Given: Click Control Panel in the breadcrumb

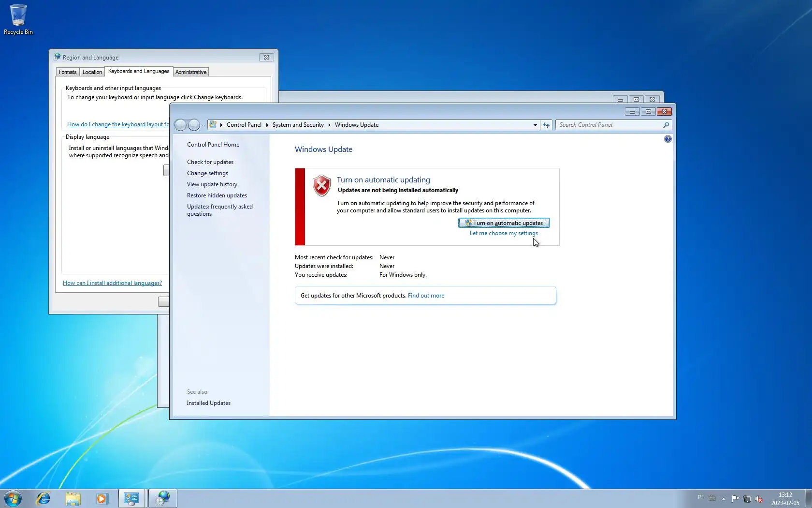Looking at the screenshot, I should coord(244,125).
